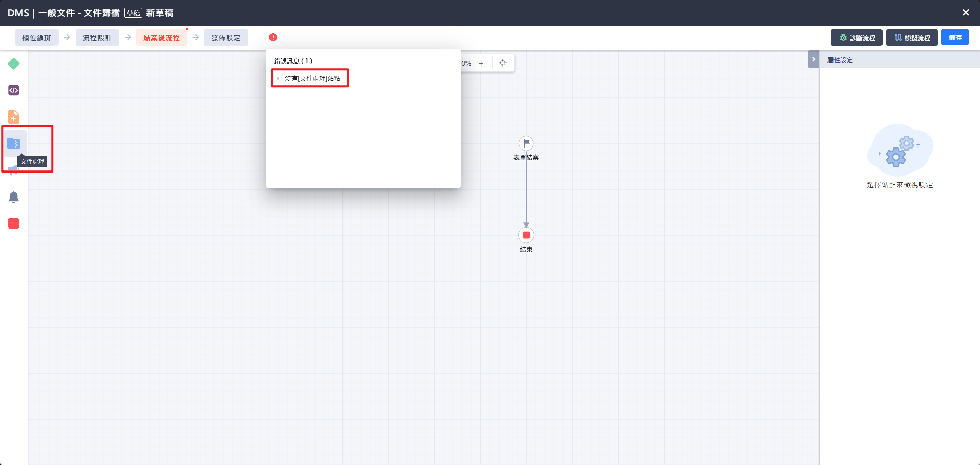Switch to 欄位編排 tab
980x465 pixels.
click(x=36, y=37)
